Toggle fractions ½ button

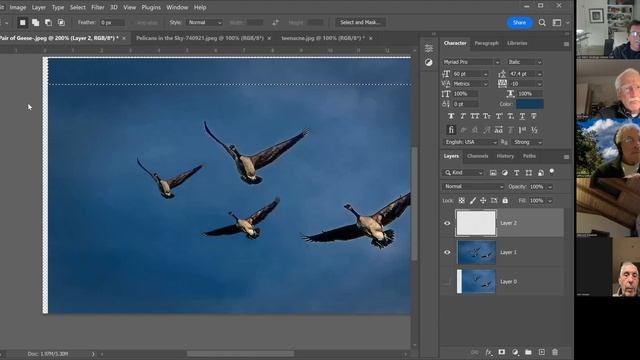pos(534,130)
